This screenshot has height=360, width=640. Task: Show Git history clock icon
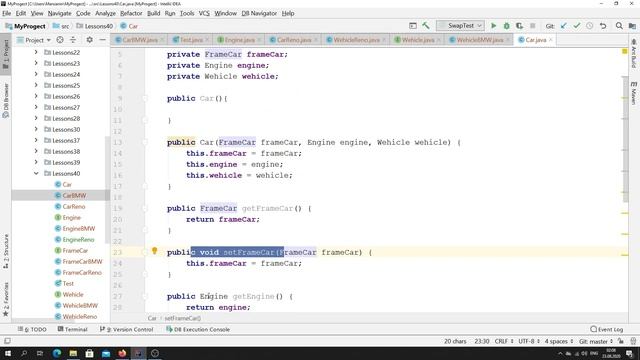click(590, 26)
